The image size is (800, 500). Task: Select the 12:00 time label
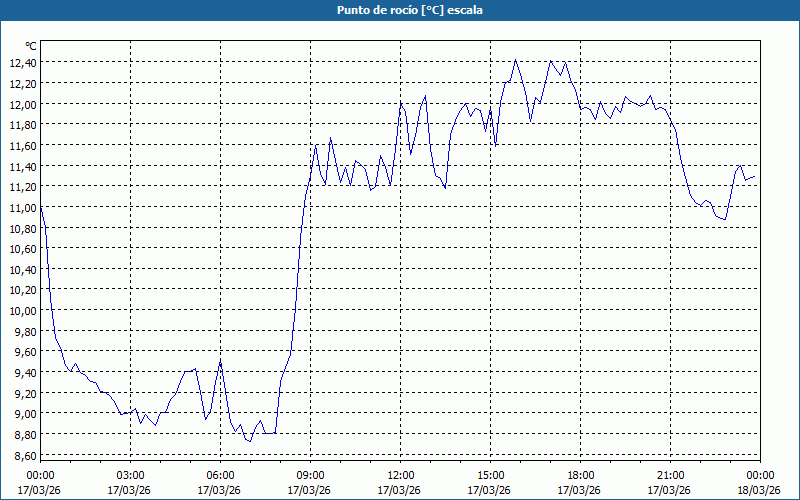coord(400,475)
